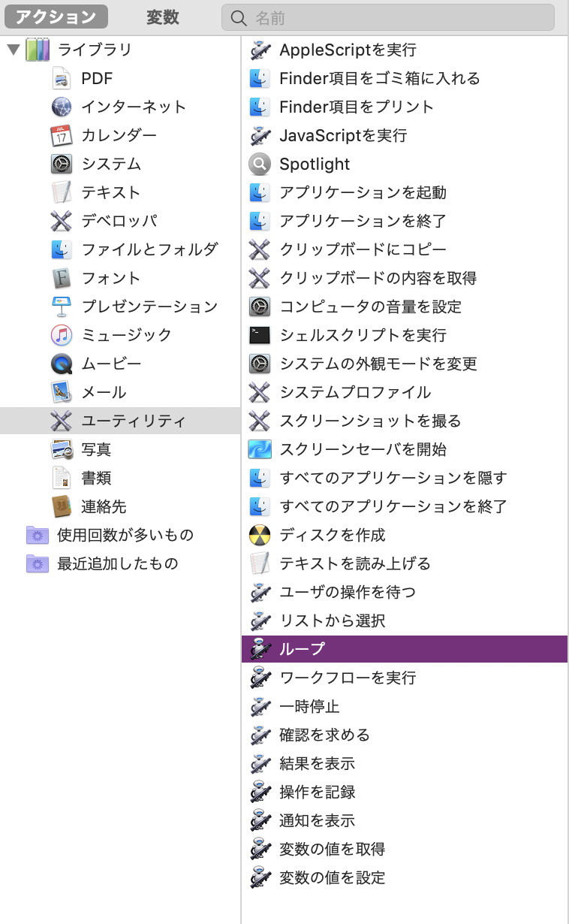This screenshot has height=924, width=569.
Task: Click the 名前 search field
Action: (x=388, y=17)
